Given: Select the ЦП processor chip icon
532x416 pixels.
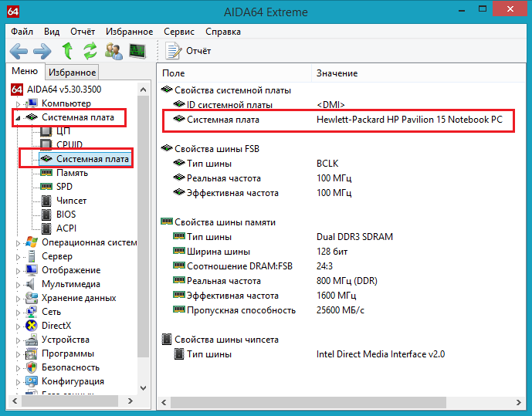Looking at the screenshot, I should (46, 131).
